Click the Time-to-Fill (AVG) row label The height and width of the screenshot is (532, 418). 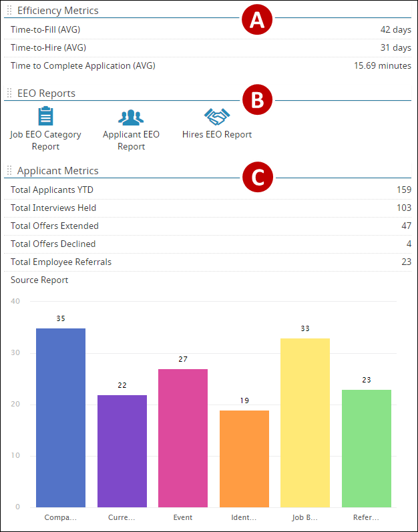(45, 29)
